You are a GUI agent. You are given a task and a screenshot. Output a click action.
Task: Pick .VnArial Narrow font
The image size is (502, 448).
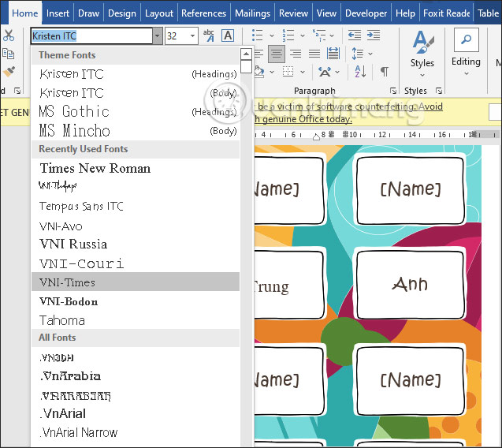tap(136, 432)
